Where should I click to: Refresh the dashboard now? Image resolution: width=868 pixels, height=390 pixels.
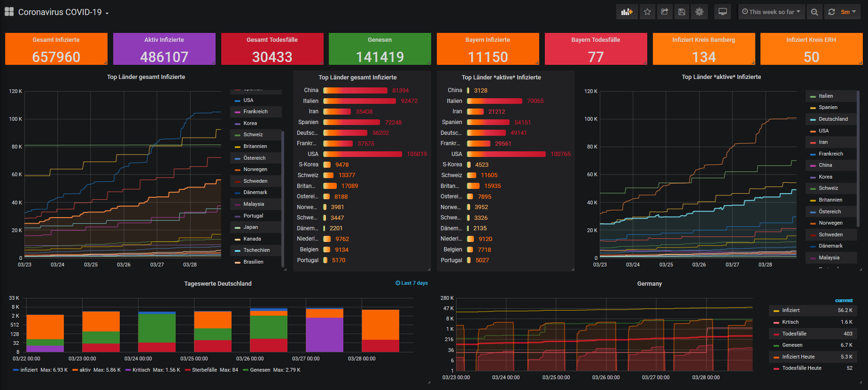831,12
